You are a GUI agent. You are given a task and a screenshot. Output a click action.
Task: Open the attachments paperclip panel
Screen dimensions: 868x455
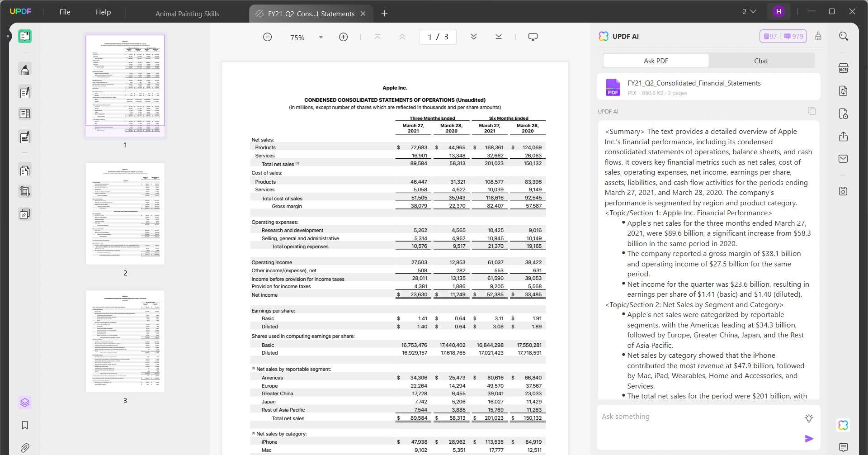(25, 448)
